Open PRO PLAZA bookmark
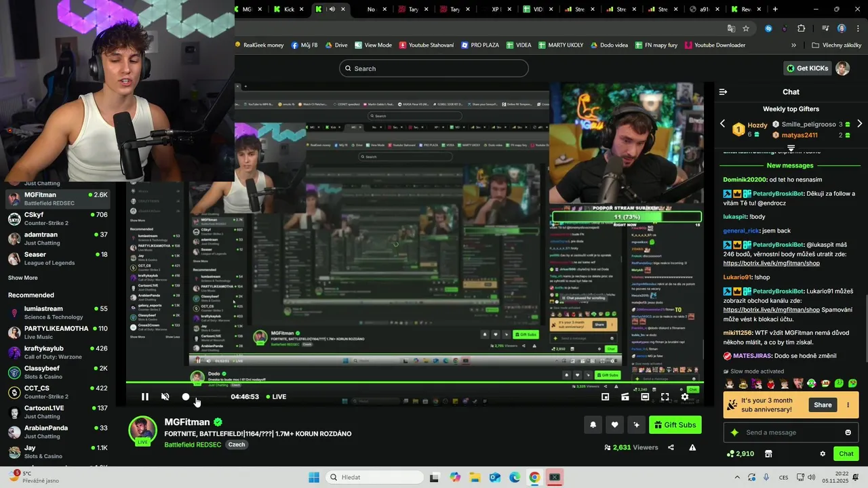868x488 pixels. (479, 45)
